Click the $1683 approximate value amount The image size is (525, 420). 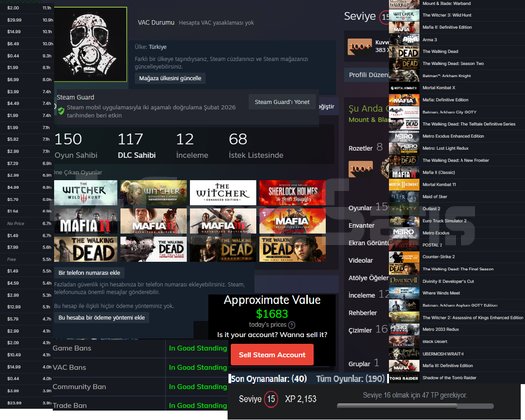tap(272, 314)
